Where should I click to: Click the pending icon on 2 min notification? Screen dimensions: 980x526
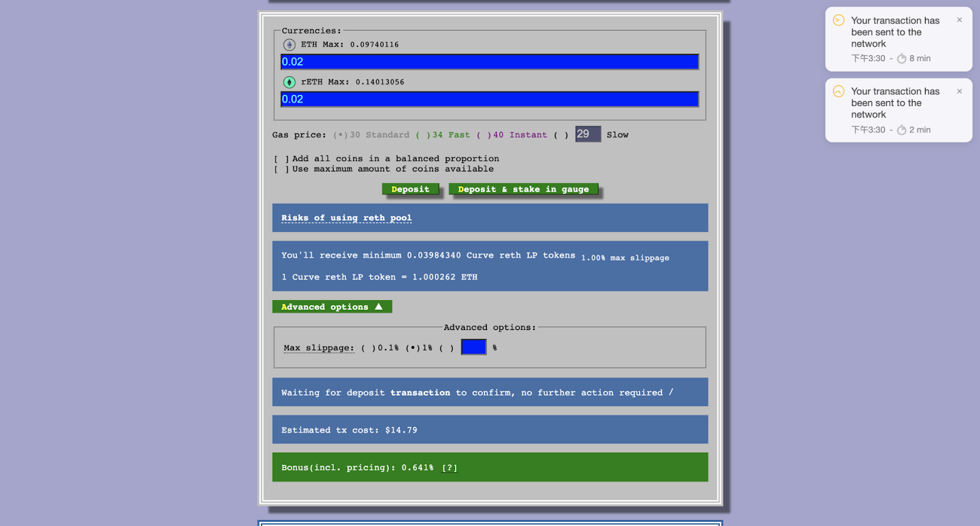tap(839, 91)
